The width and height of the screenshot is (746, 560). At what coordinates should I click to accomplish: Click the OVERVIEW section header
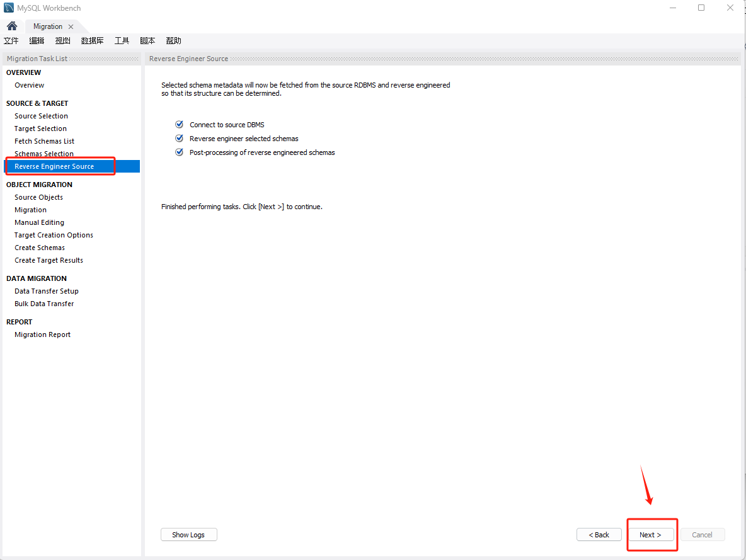pyautogui.click(x=24, y=72)
